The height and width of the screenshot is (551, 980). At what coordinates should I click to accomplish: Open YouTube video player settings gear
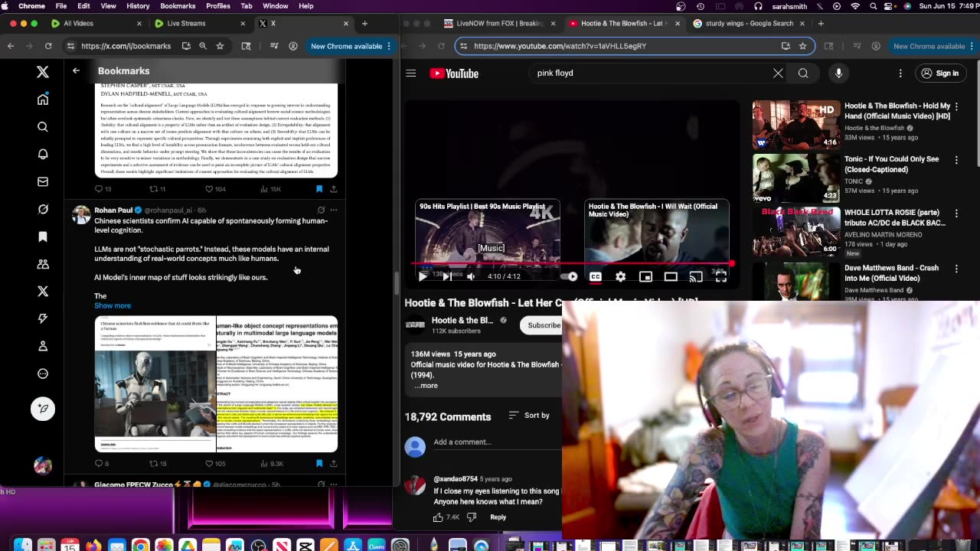620,277
